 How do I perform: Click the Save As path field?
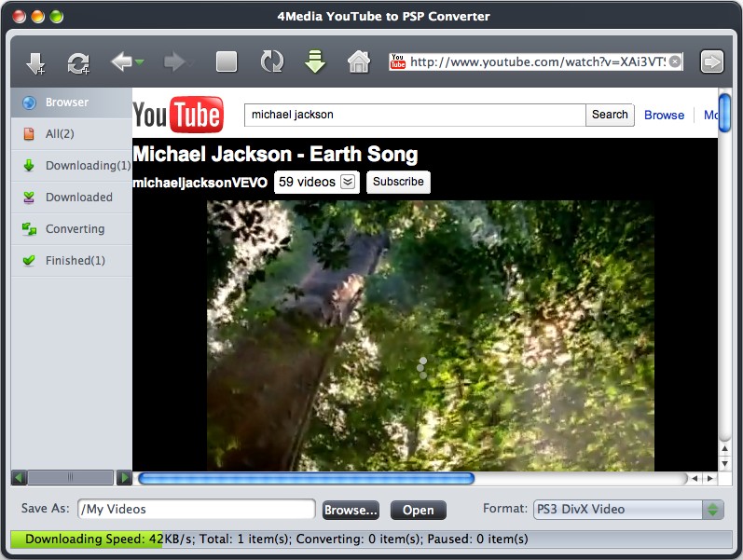[x=197, y=510]
